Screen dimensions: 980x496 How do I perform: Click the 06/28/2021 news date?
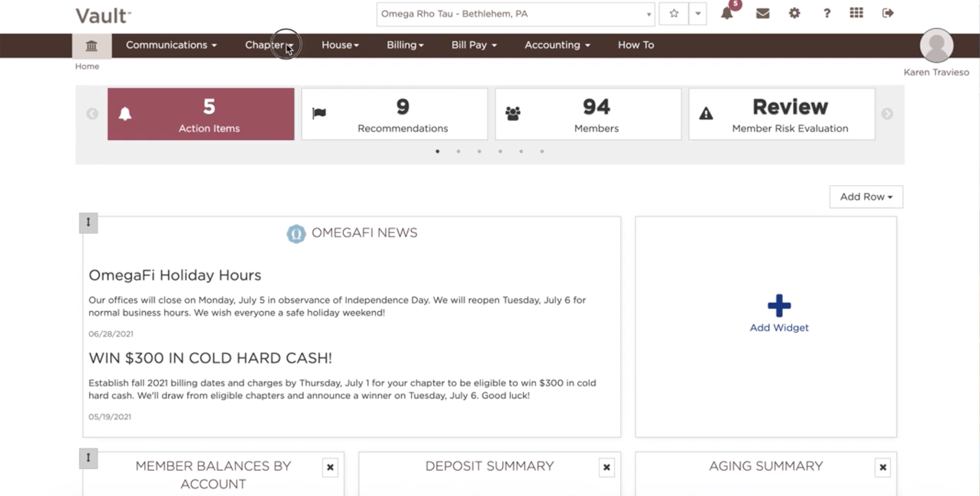tap(111, 334)
